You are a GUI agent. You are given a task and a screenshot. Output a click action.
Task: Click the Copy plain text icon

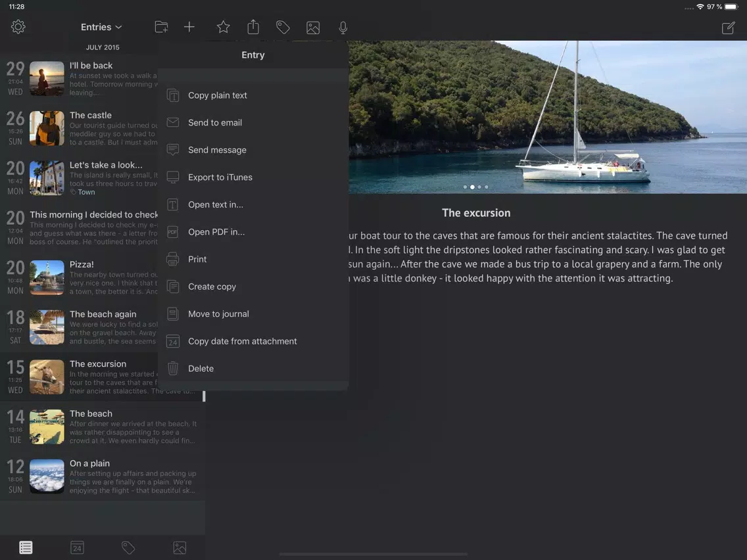point(173,95)
